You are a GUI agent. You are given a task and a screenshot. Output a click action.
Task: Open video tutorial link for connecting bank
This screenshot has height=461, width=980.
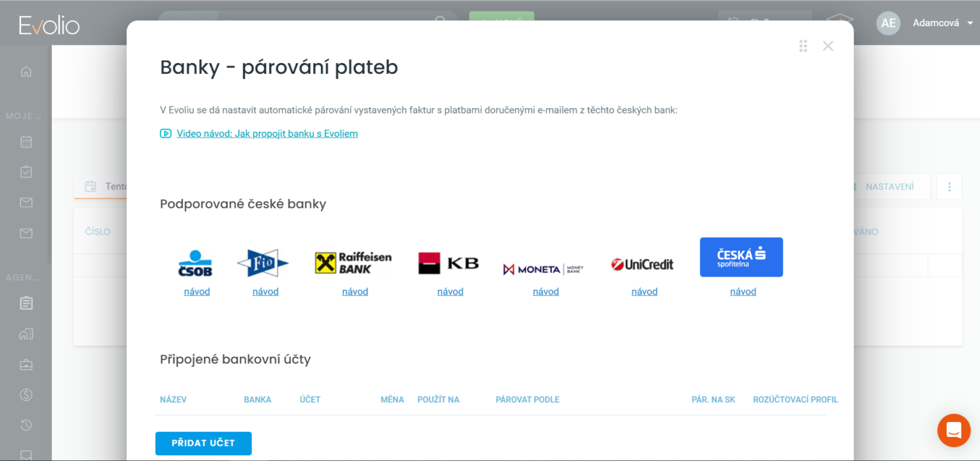tap(267, 133)
